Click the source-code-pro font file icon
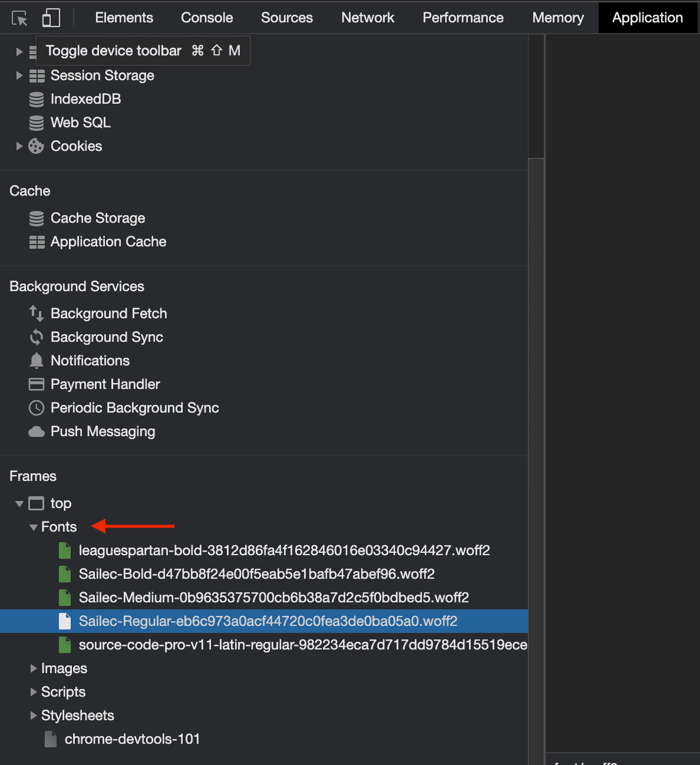 point(65,645)
